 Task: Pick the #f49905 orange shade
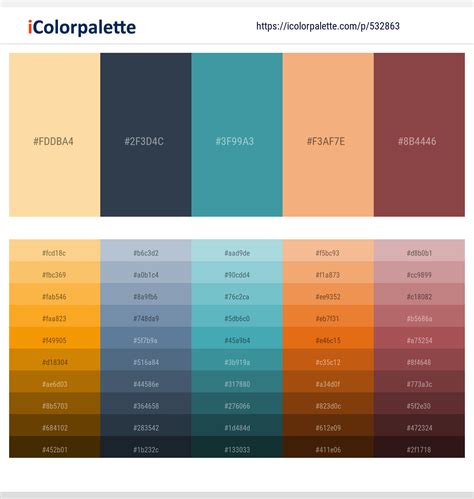click(x=55, y=338)
